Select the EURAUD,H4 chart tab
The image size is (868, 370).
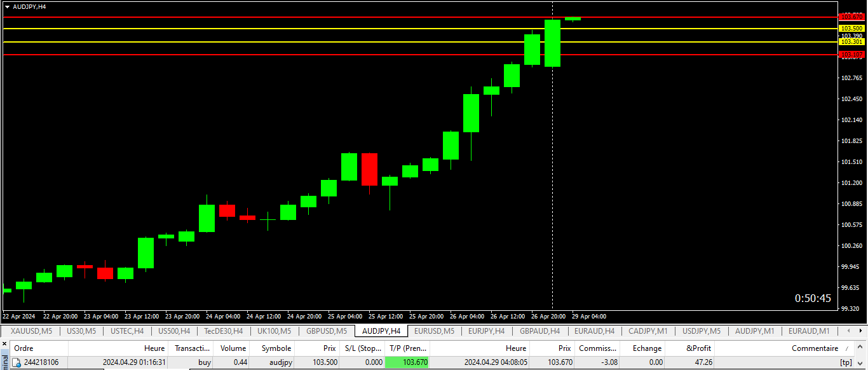(x=594, y=331)
